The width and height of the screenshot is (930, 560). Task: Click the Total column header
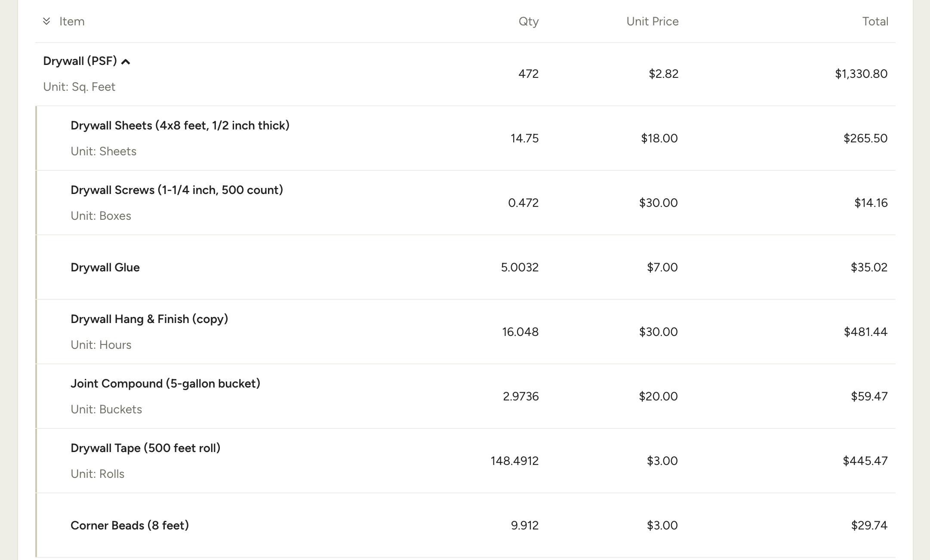coord(875,22)
